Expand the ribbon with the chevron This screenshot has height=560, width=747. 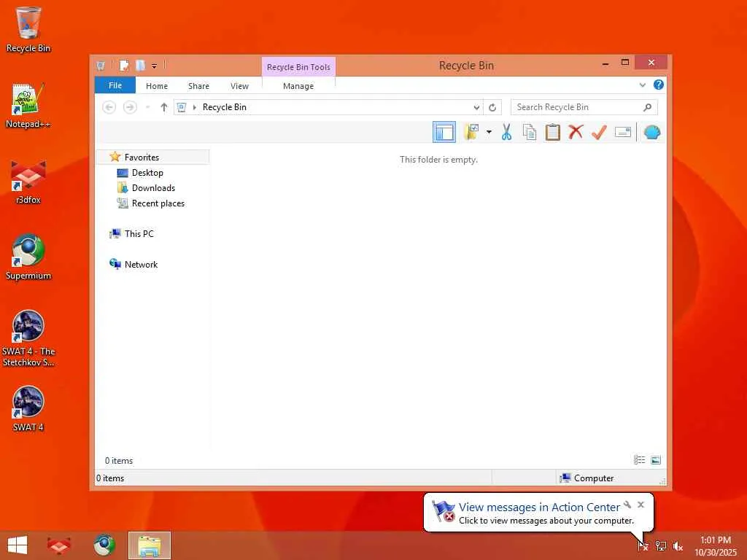point(642,85)
